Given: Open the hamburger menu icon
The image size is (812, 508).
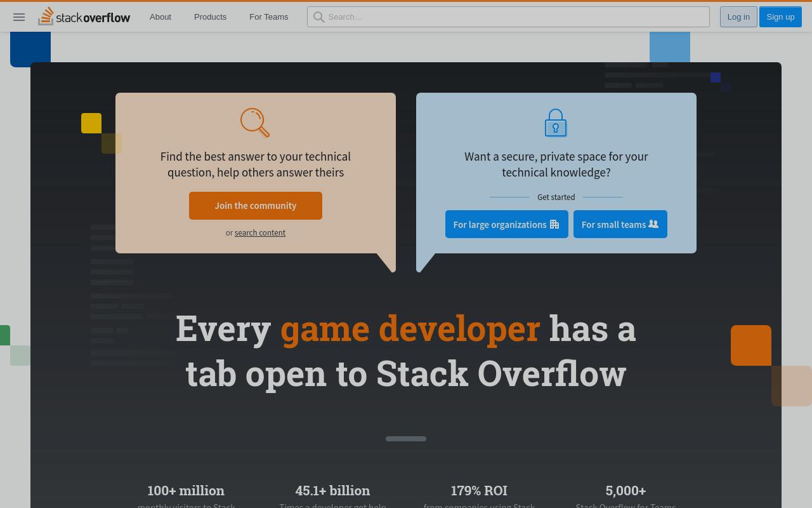Looking at the screenshot, I should tap(19, 17).
